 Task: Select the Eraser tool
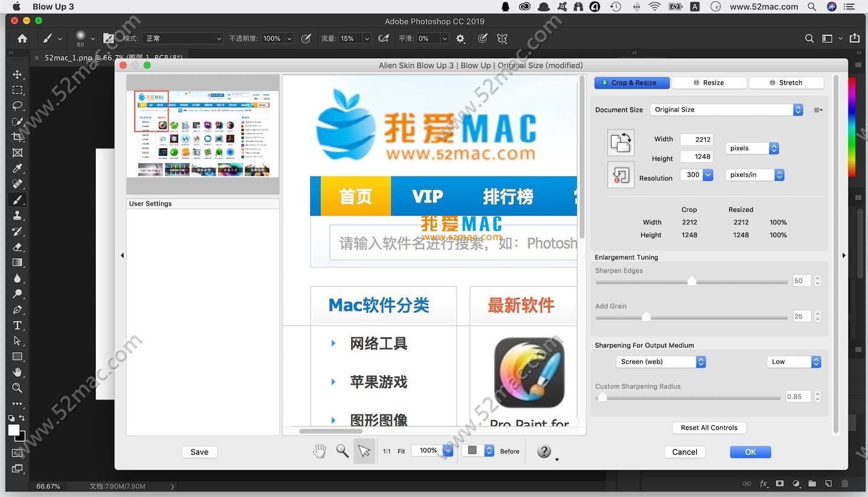(x=17, y=247)
